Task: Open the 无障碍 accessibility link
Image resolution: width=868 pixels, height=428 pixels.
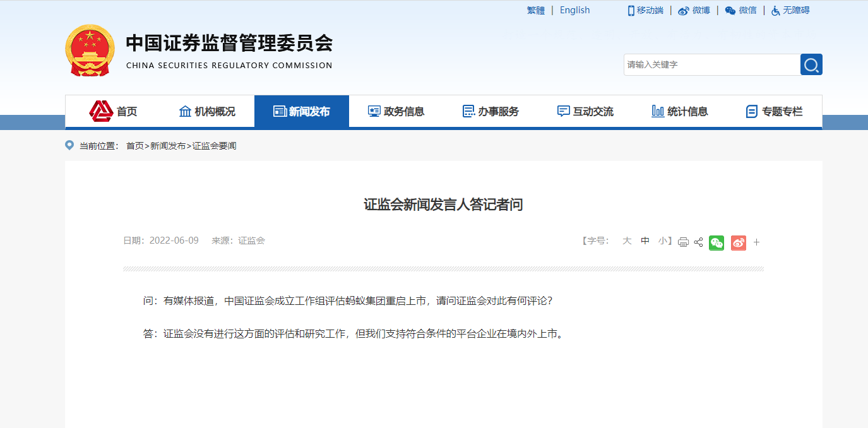Action: (796, 10)
